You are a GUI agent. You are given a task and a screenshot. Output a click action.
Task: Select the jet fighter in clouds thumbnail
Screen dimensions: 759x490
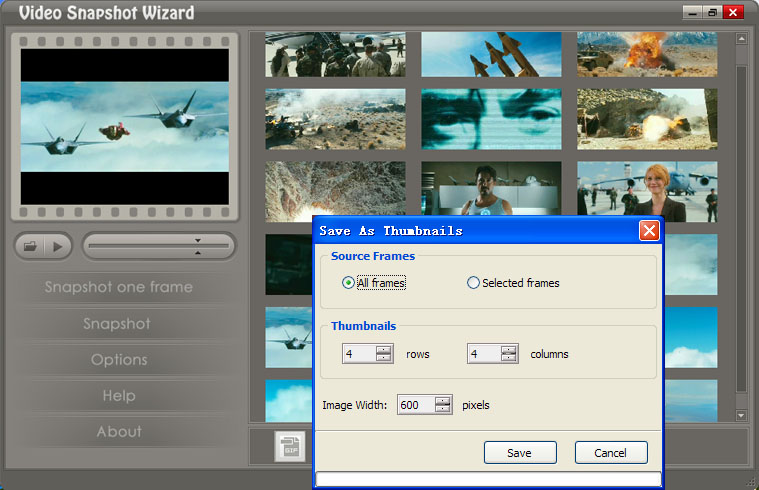point(288,337)
